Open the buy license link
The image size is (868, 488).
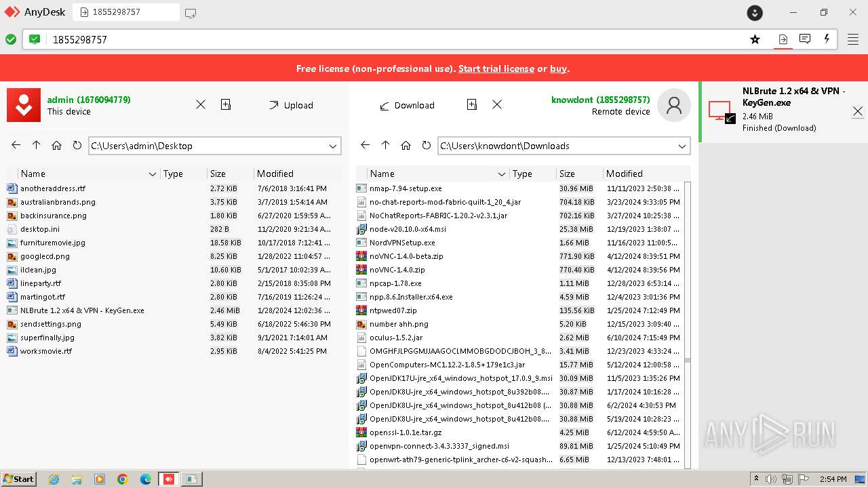tap(558, 68)
